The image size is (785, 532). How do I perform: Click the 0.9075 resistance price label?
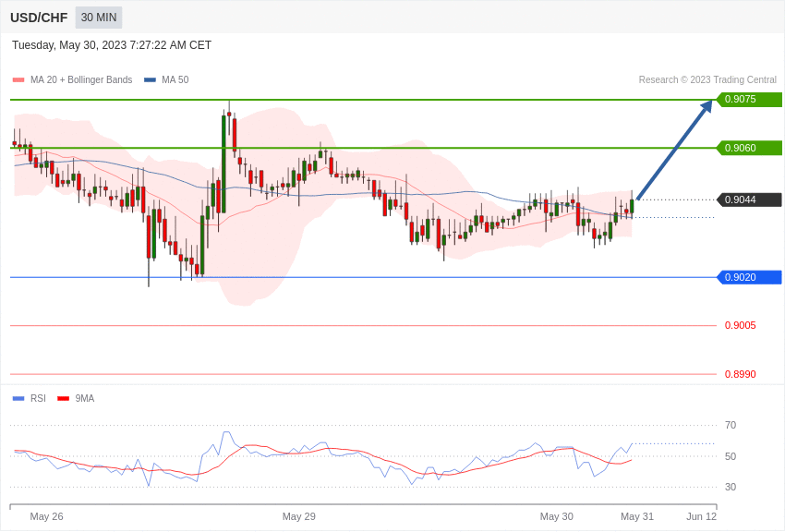749,99
